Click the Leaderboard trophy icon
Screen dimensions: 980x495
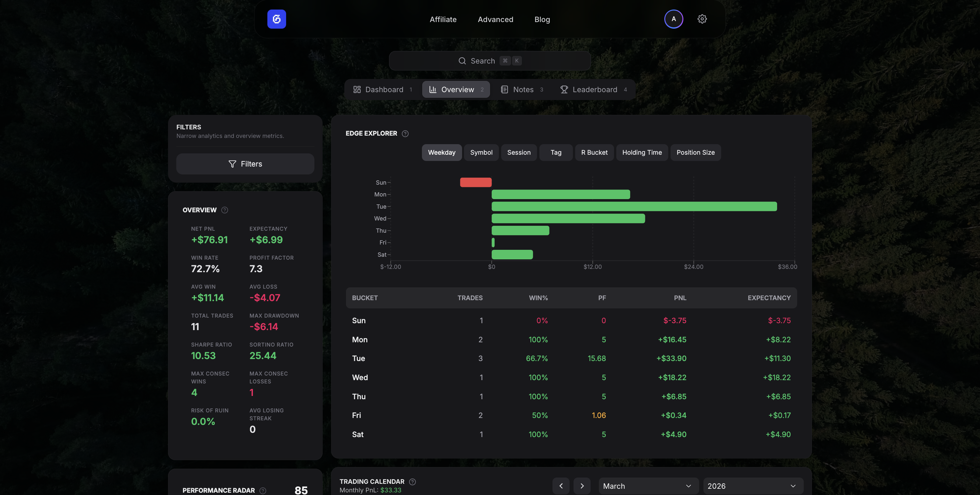(564, 89)
